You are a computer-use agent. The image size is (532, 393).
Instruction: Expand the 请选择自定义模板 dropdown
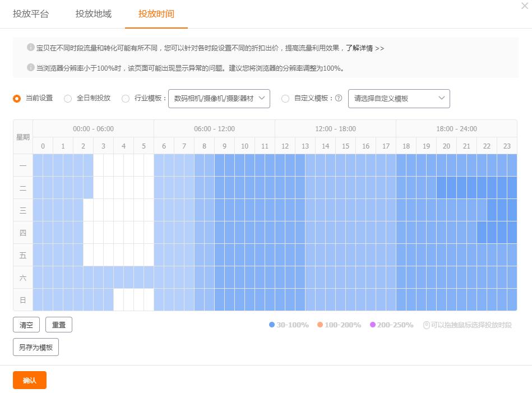pyautogui.click(x=399, y=99)
